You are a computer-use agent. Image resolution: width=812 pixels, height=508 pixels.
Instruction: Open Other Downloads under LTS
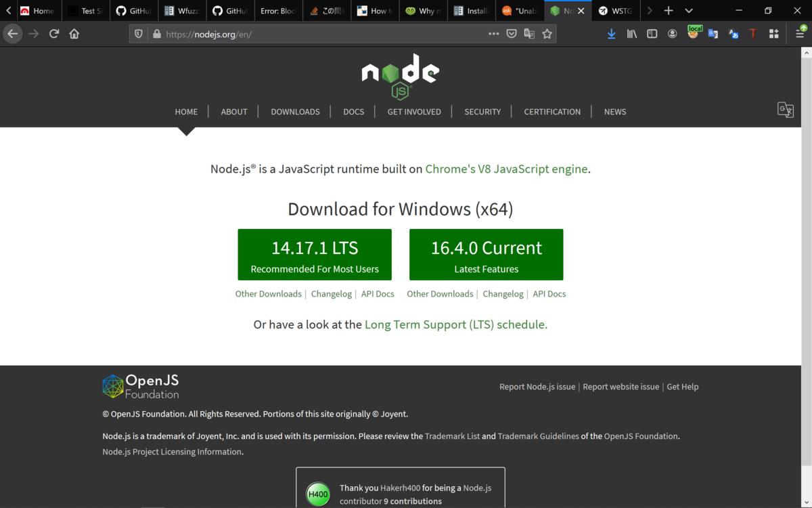coord(268,294)
